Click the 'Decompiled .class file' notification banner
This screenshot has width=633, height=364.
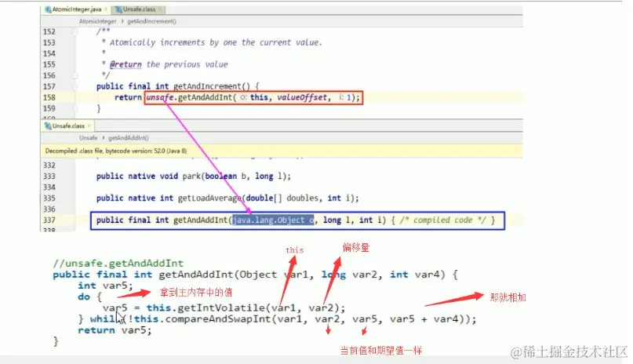pos(282,151)
